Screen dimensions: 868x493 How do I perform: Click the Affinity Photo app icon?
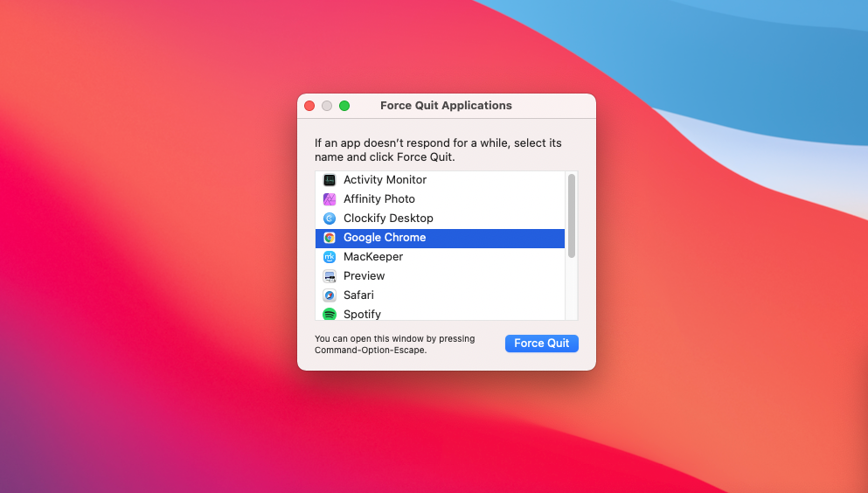pyautogui.click(x=330, y=199)
